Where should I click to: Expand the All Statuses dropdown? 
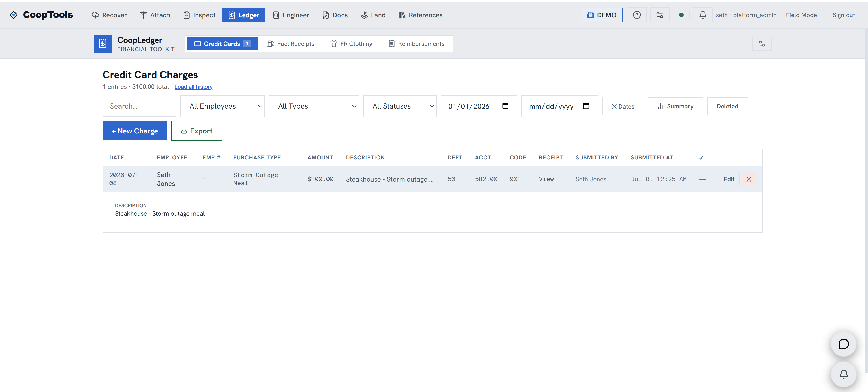[400, 106]
